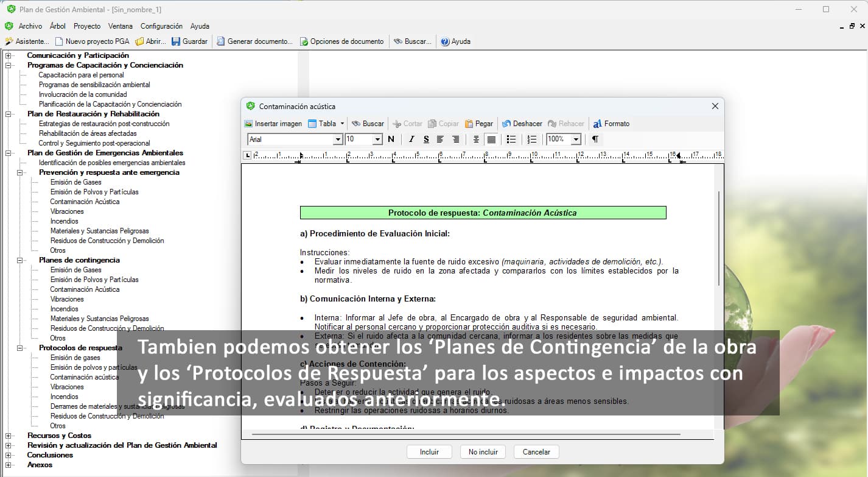Collapse Plan de Restauración y Rehabilitación node
This screenshot has width=868, height=477.
[x=9, y=114]
